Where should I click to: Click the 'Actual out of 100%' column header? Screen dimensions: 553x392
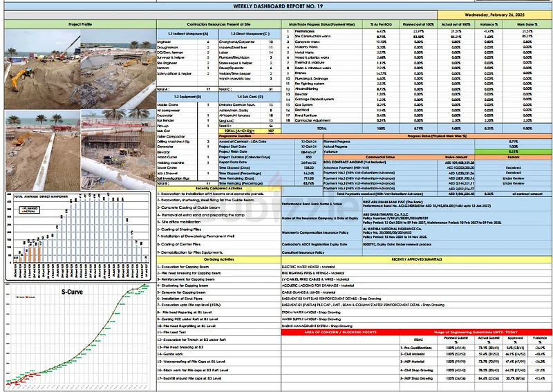(456, 24)
